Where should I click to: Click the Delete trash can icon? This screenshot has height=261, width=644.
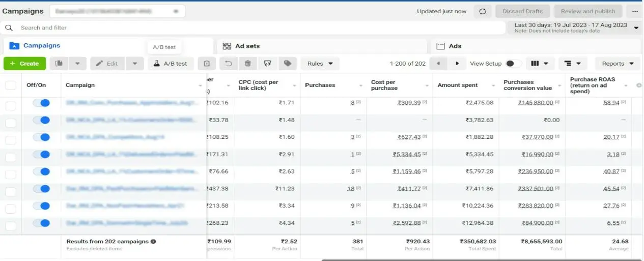click(x=247, y=64)
